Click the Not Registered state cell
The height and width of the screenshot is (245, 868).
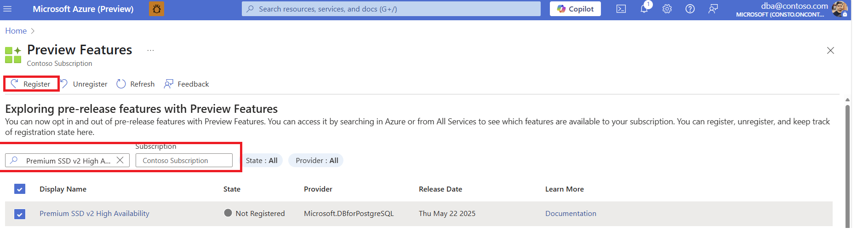pos(254,213)
